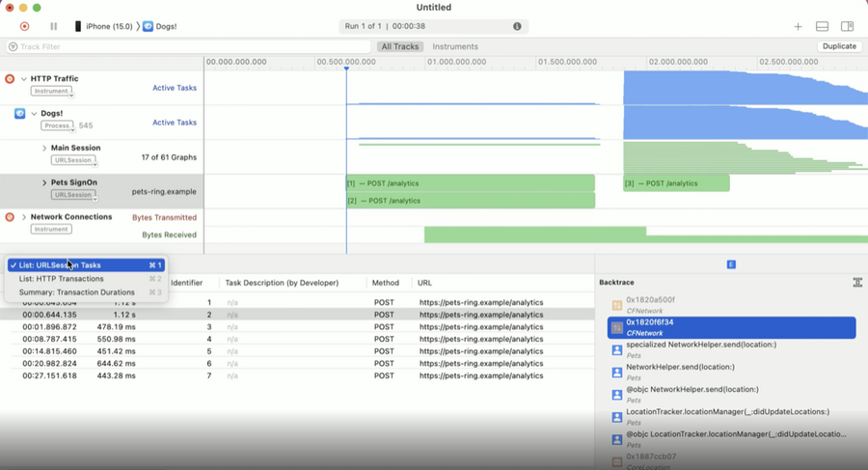868x470 pixels.
Task: Select specialized NetworkHelper.send(location:) frame
Action: point(731,349)
